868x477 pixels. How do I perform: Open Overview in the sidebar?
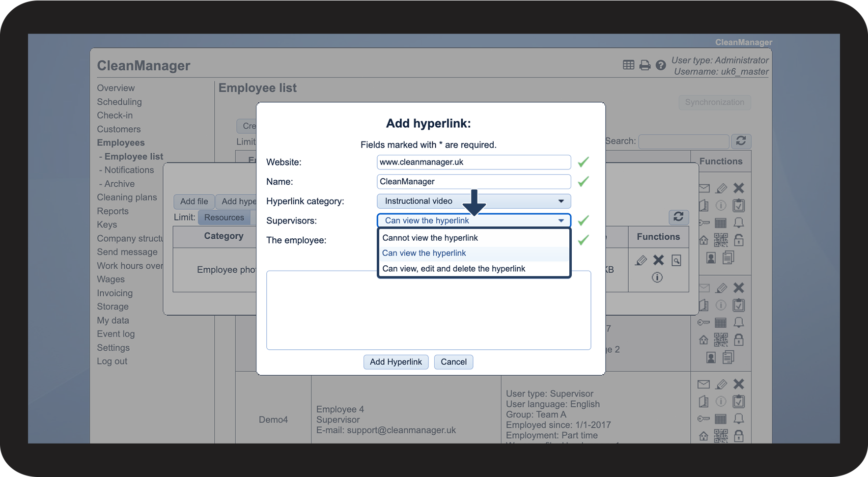pos(115,88)
